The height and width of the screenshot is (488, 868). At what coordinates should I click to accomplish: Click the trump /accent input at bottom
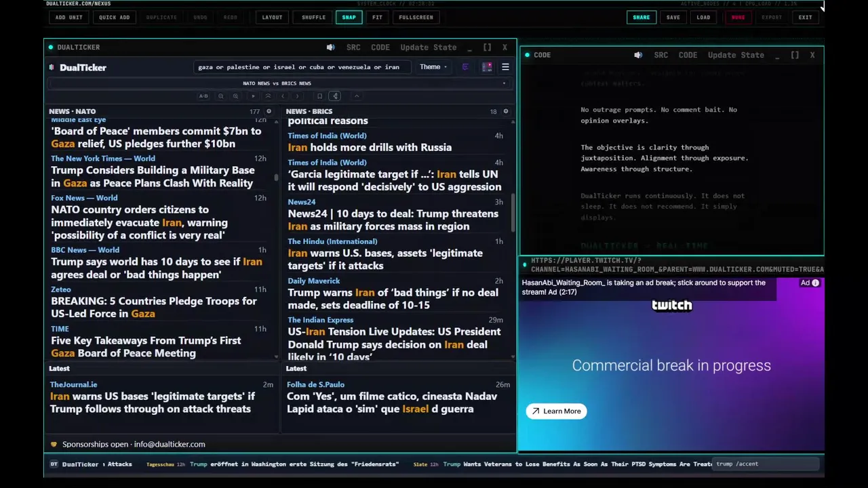[x=766, y=464]
